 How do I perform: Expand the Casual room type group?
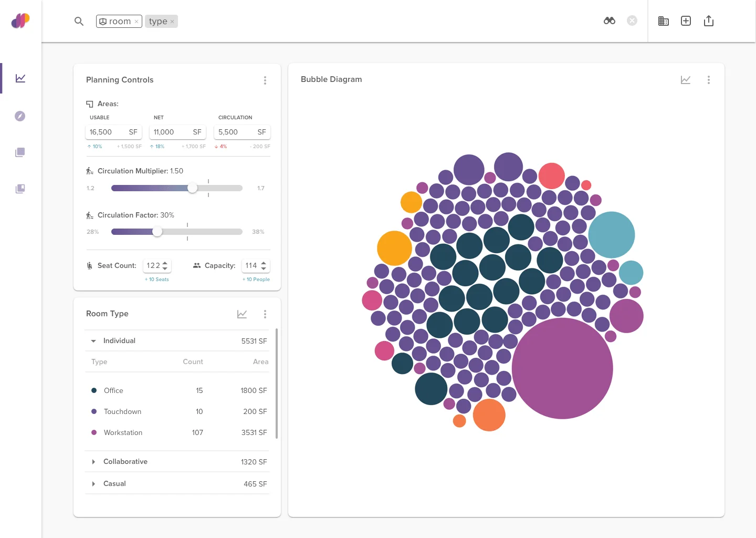tap(93, 484)
